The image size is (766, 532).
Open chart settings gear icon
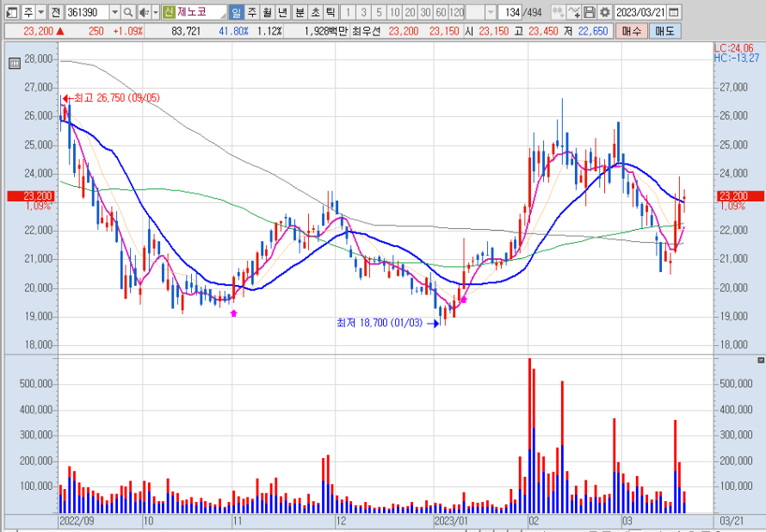click(x=604, y=13)
